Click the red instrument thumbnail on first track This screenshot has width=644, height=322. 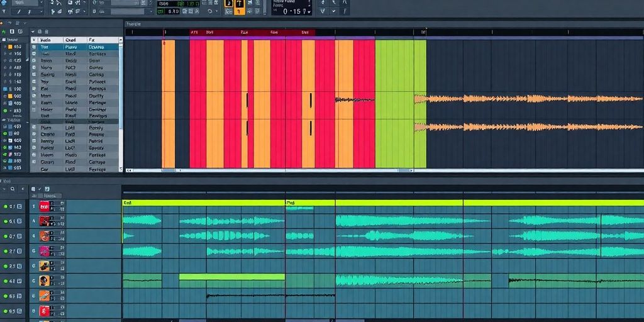click(x=45, y=206)
